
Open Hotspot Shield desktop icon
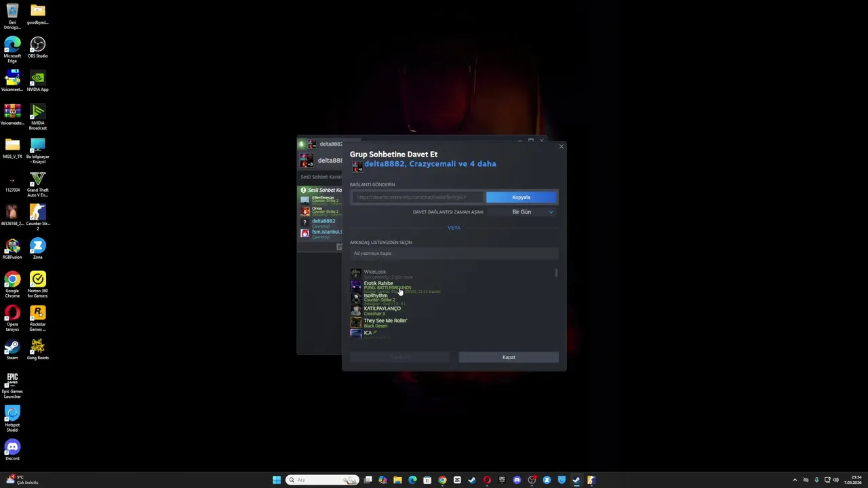(12, 418)
